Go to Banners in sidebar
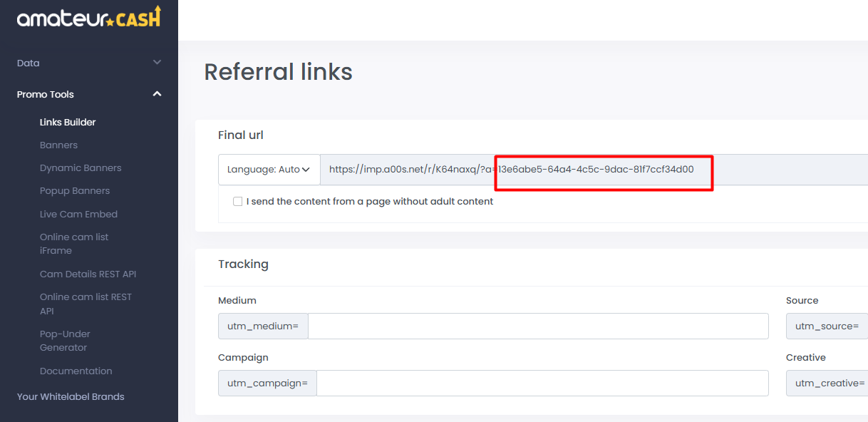This screenshot has width=868, height=422. pos(58,145)
